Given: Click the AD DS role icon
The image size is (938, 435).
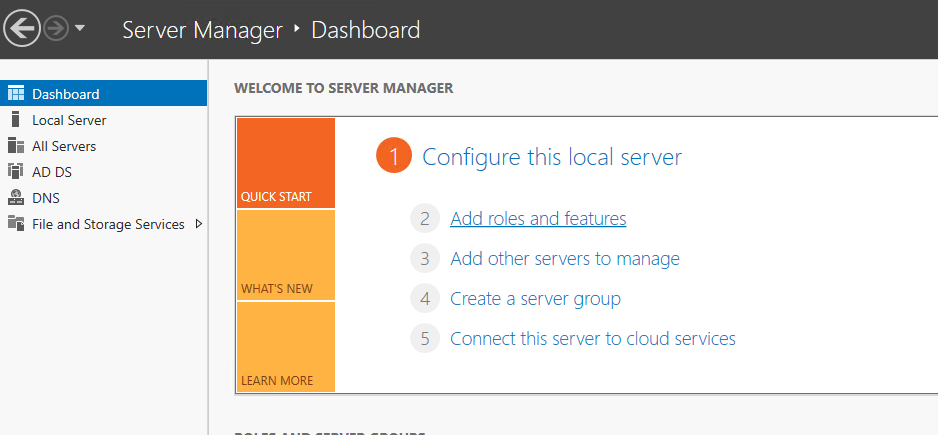Looking at the screenshot, I should 15,172.
